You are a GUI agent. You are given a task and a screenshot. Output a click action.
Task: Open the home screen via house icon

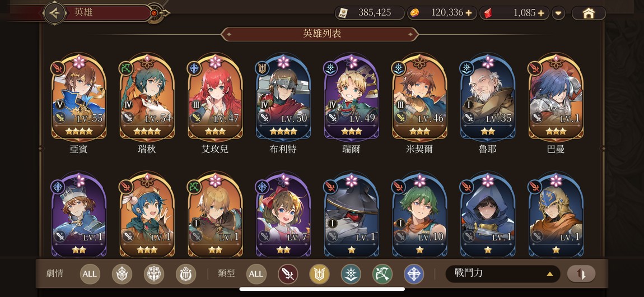(589, 13)
